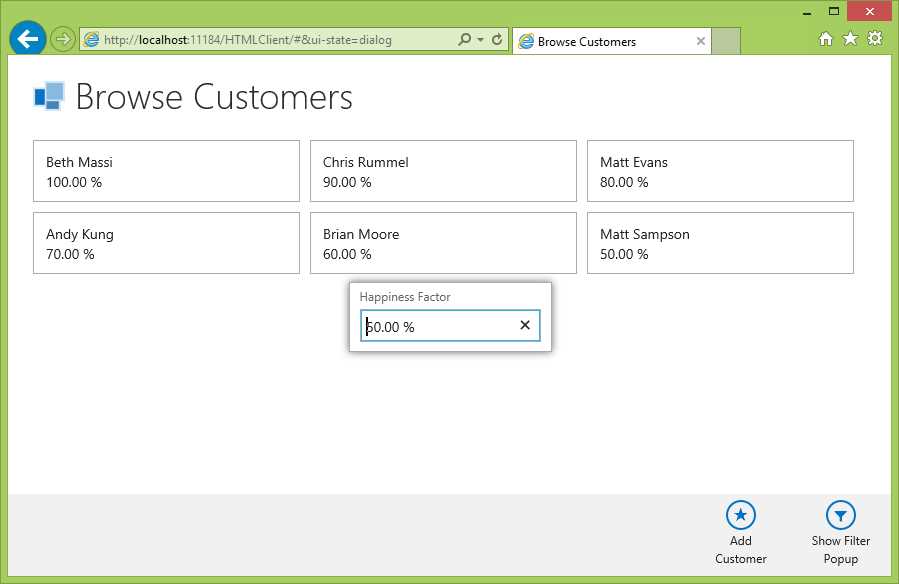Open the address bar dropdown arrow
The image size is (899, 584).
point(480,40)
